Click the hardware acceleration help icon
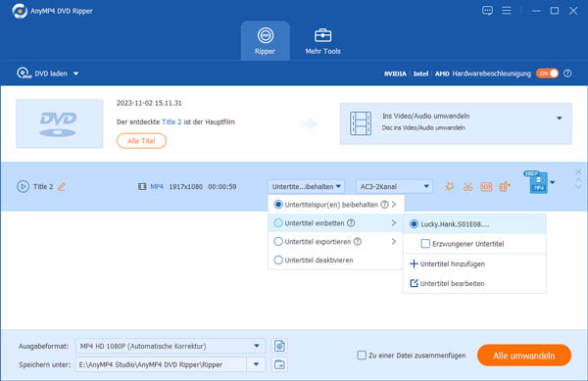The image size is (588, 381). tap(567, 73)
